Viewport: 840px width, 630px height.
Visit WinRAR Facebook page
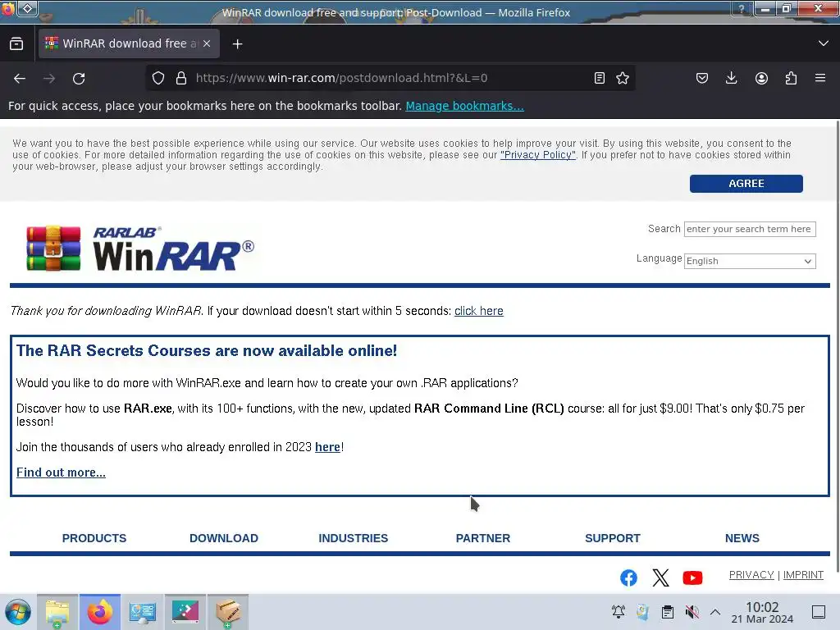(x=628, y=577)
